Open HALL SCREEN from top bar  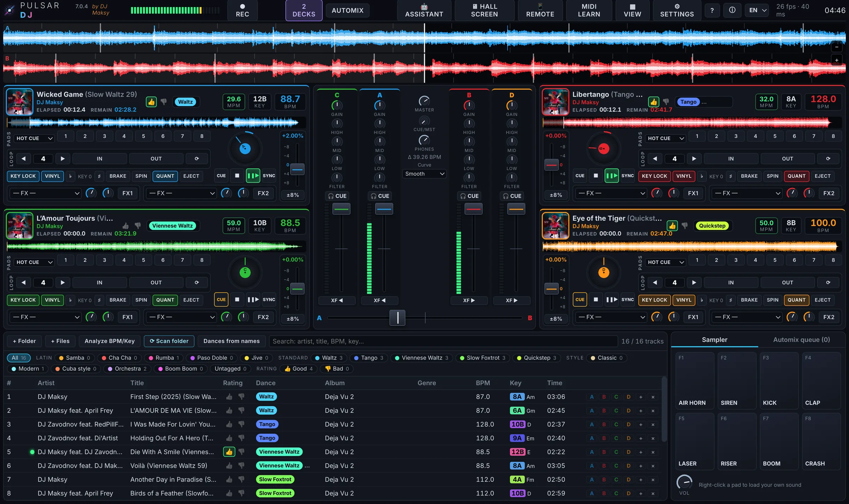(484, 10)
